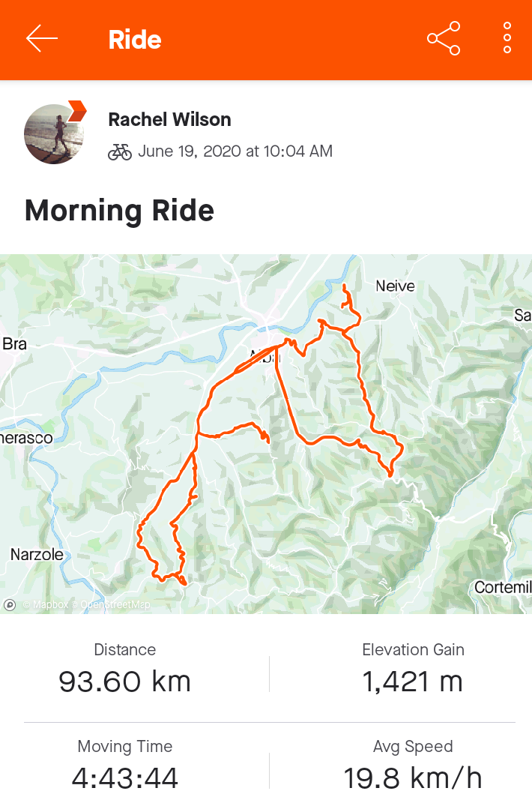Tap the Morning Ride title
This screenshot has width=532, height=803.
(119, 211)
